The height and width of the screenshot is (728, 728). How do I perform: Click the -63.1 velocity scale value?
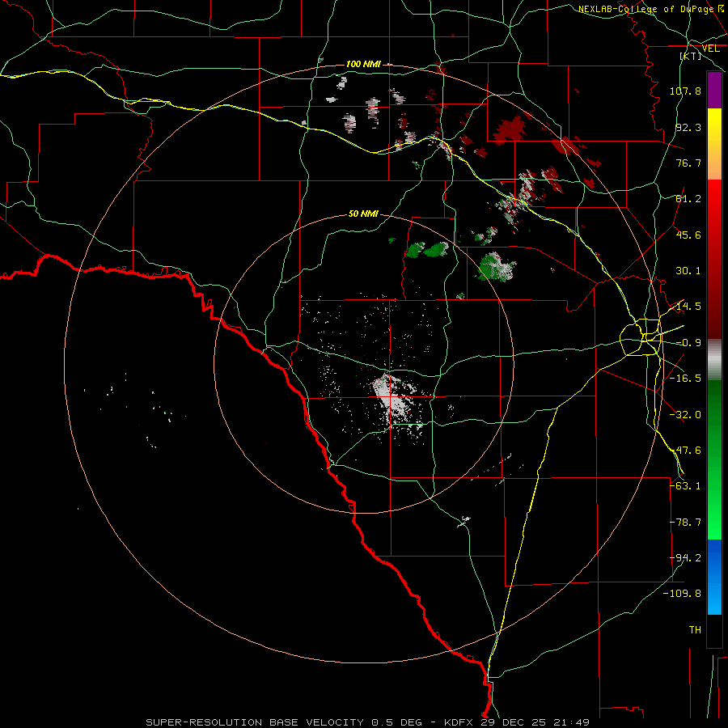point(685,486)
